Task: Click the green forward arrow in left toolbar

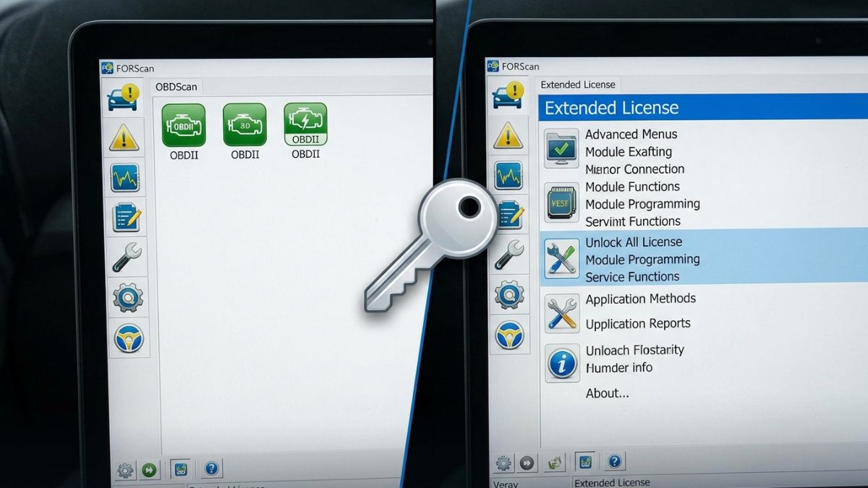Action: pos(150,470)
